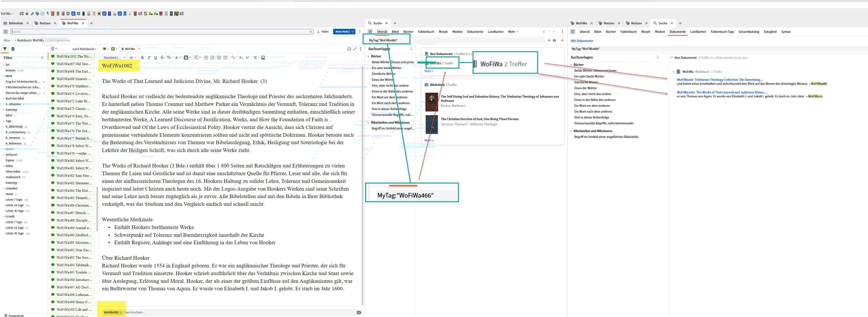Collapse the Tags filter section
The height and width of the screenshot is (317, 868).
[x=4, y=121]
